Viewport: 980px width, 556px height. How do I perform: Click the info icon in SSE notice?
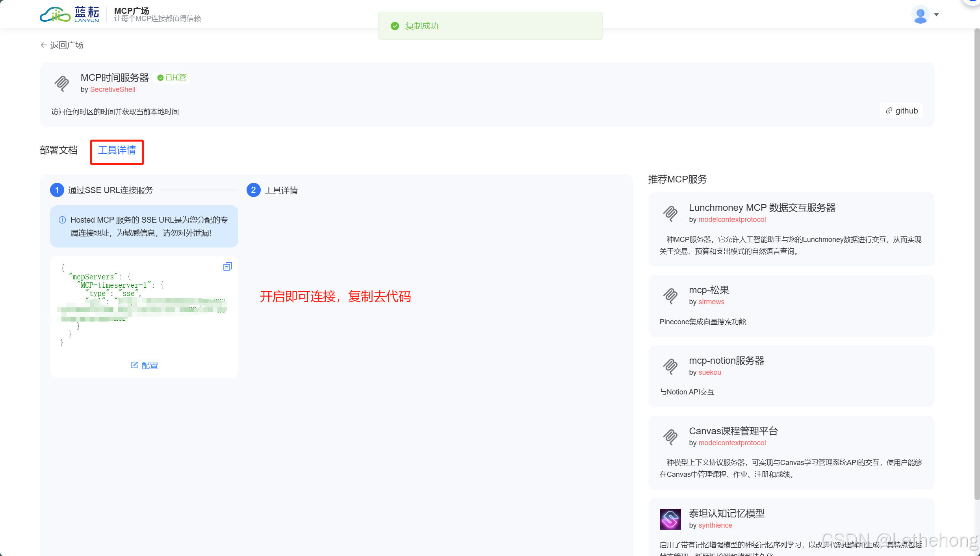[62, 220]
